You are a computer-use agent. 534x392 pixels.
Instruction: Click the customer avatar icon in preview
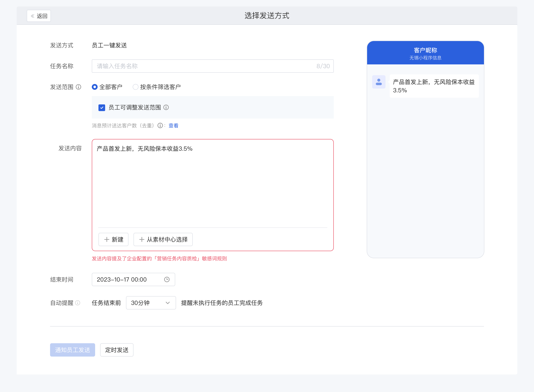379,82
